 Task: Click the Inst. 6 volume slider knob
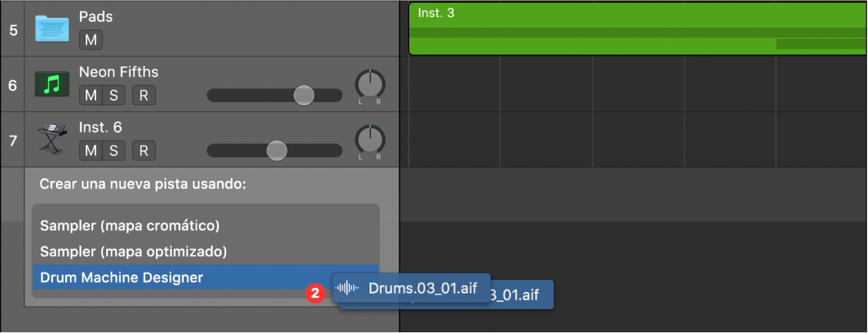click(x=277, y=150)
